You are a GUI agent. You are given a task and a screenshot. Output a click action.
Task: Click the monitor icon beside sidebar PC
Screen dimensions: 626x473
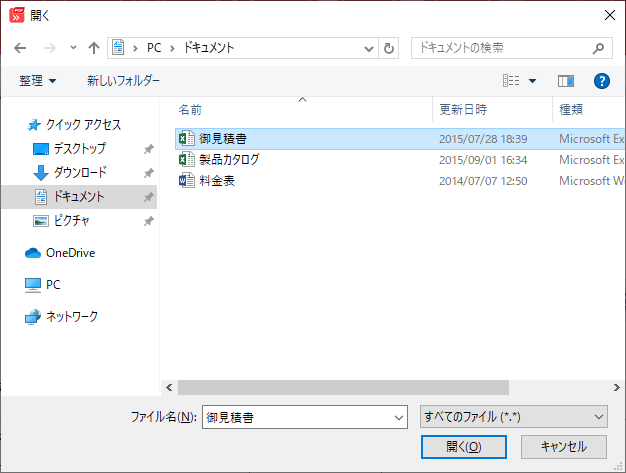pyautogui.click(x=33, y=285)
